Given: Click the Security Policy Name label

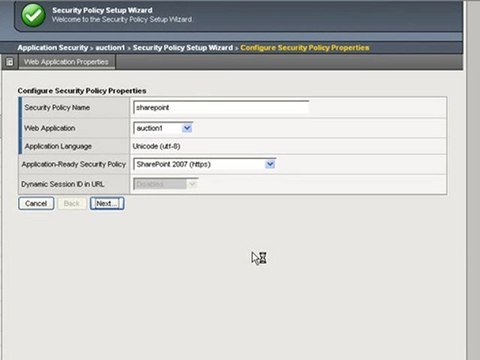Looking at the screenshot, I should (57, 108).
